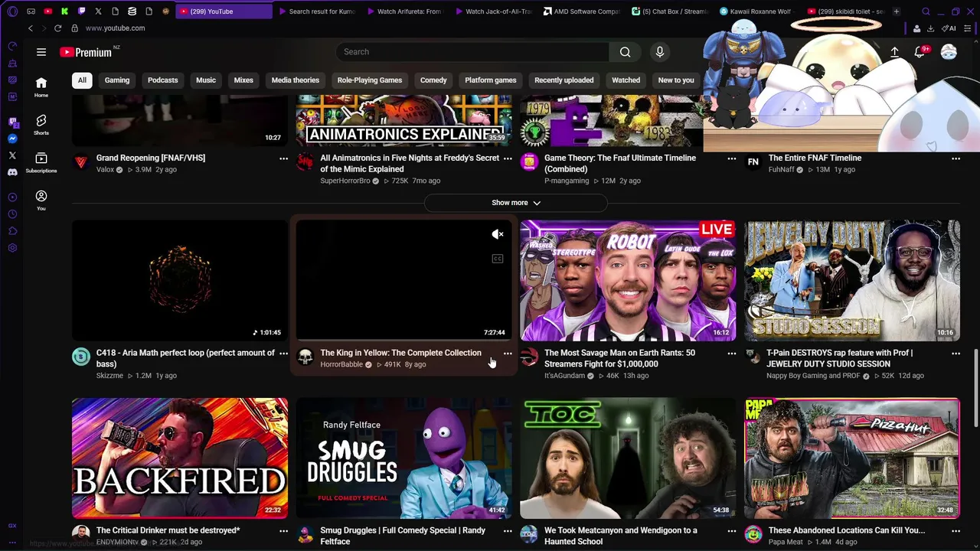Open options for Game Theory Fnaf Timeline
This screenshot has width=980, height=551.
(731, 158)
